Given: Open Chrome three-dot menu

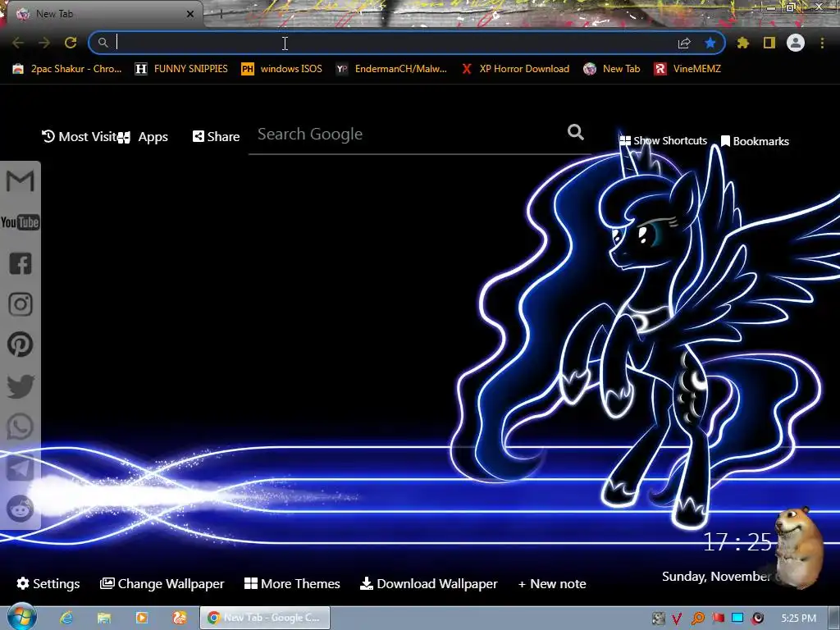Looking at the screenshot, I should [822, 43].
